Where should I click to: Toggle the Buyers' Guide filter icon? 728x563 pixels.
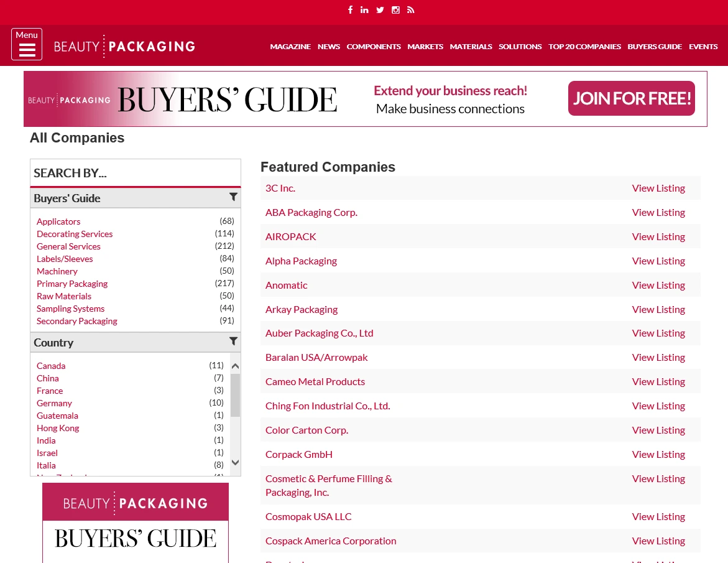[234, 197]
